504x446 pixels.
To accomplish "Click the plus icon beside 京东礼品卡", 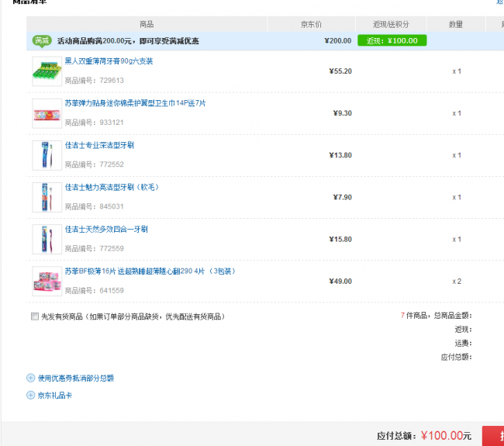I will coord(31,396).
